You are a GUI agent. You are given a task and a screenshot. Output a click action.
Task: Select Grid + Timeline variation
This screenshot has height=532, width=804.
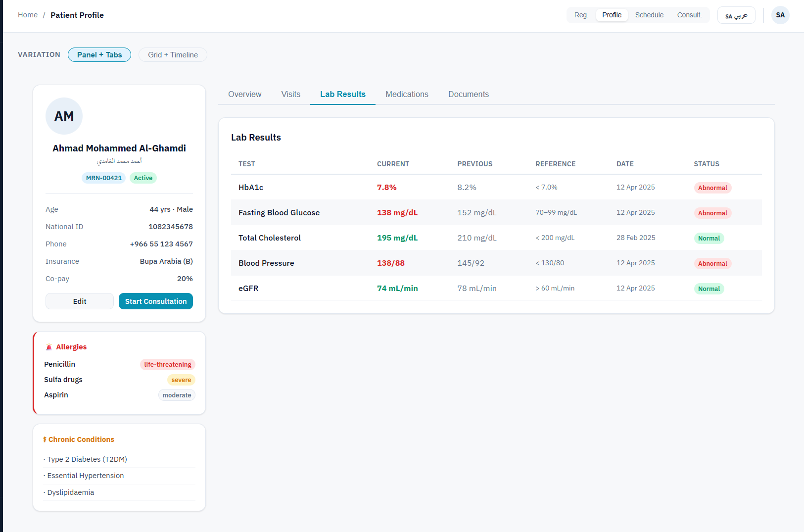[173, 55]
